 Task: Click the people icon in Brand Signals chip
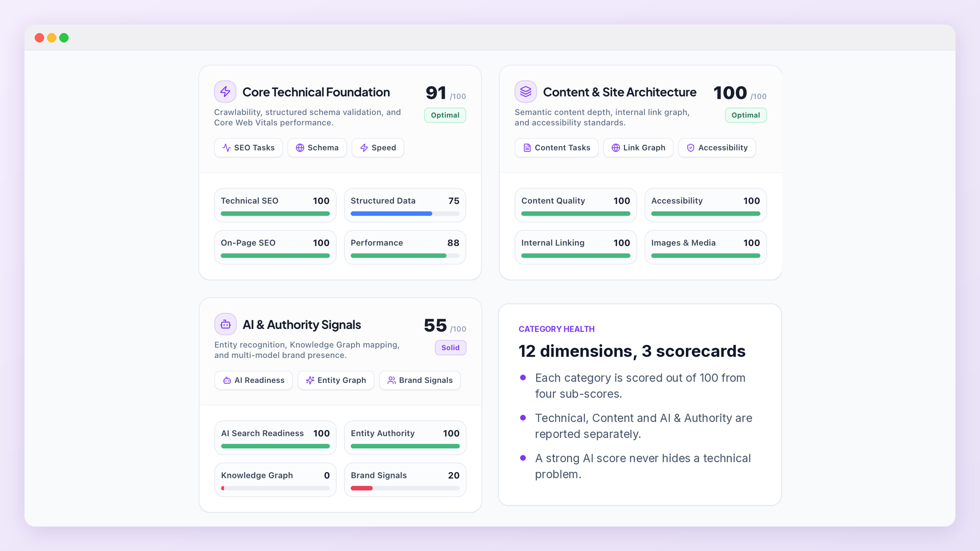coord(392,380)
